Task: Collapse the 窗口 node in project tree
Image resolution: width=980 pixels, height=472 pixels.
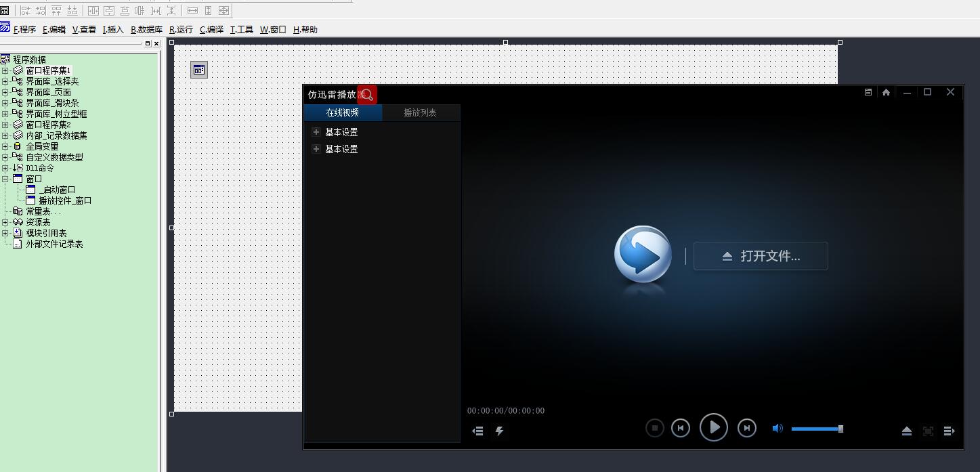Action: click(x=5, y=179)
